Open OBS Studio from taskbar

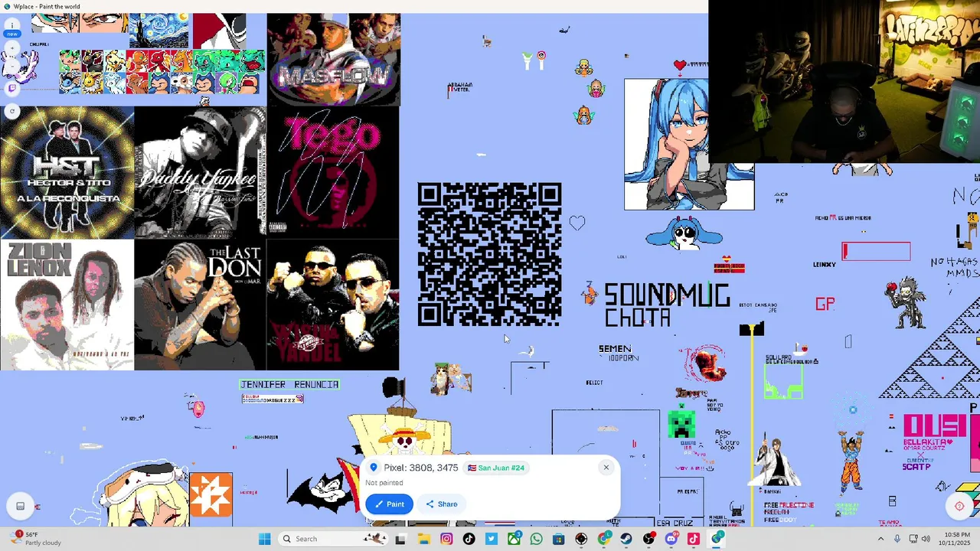[648, 539]
